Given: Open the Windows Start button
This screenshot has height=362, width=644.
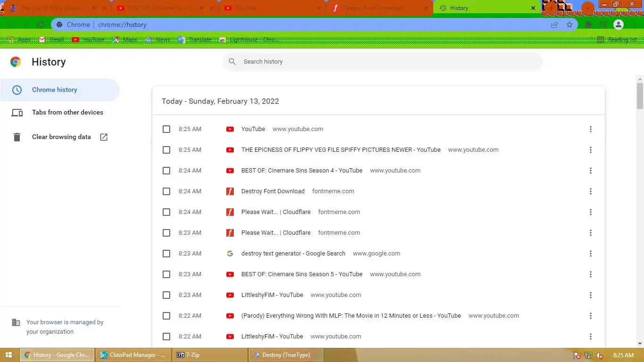Looking at the screenshot, I should 9,355.
